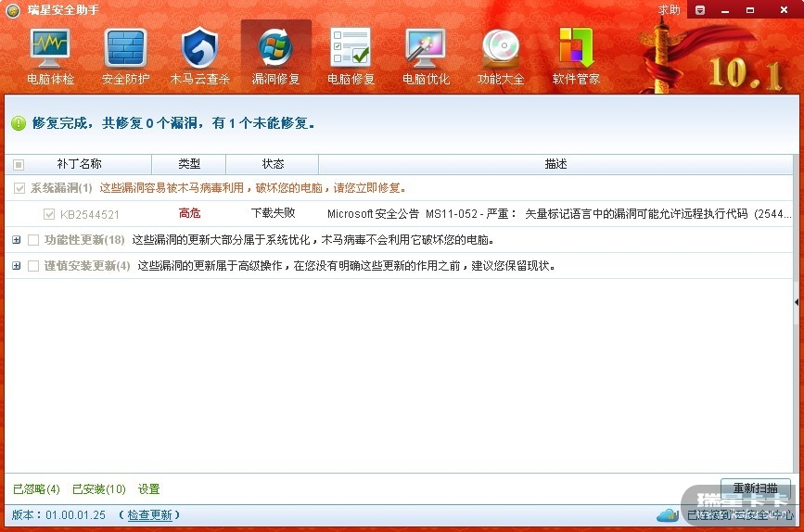The width and height of the screenshot is (804, 532).
Task: Maximize the 瑞星安全助手 window
Action: (750, 10)
